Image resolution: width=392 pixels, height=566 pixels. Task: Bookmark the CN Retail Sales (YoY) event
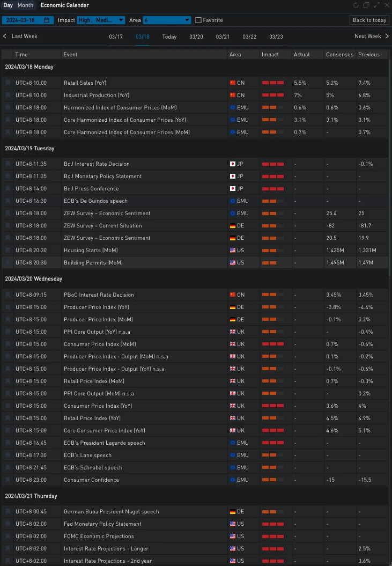click(x=8, y=83)
